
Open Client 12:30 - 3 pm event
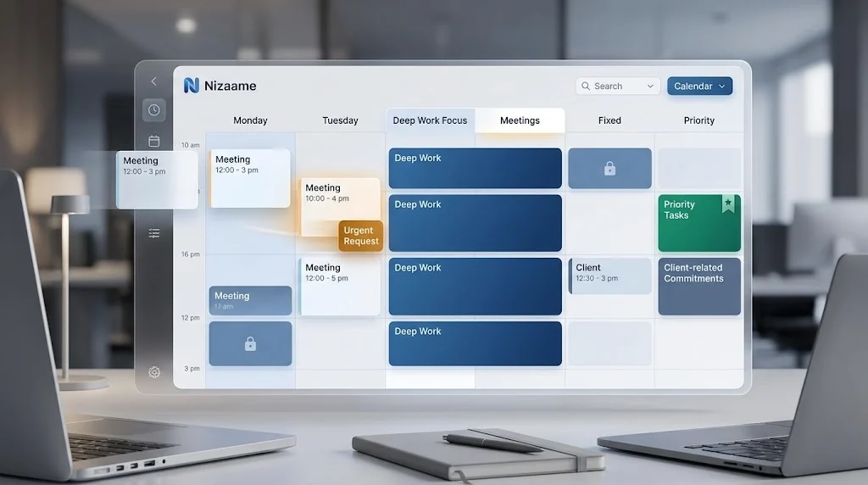609,276
